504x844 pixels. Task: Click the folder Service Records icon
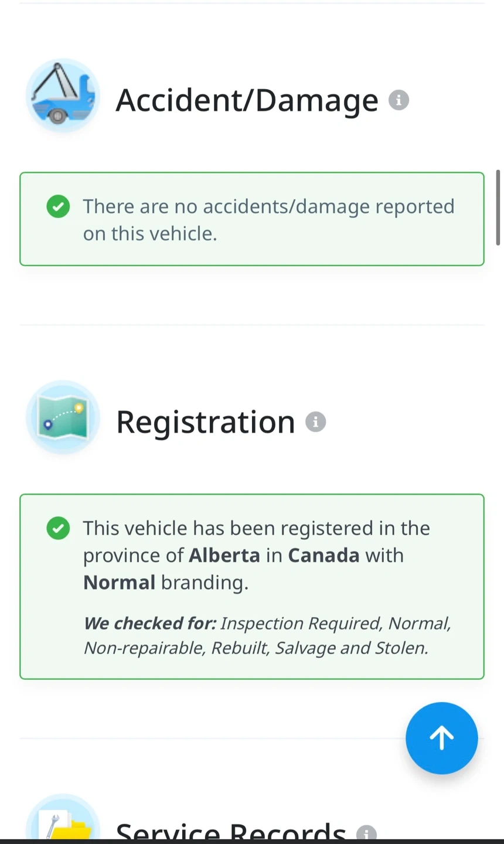click(63, 818)
